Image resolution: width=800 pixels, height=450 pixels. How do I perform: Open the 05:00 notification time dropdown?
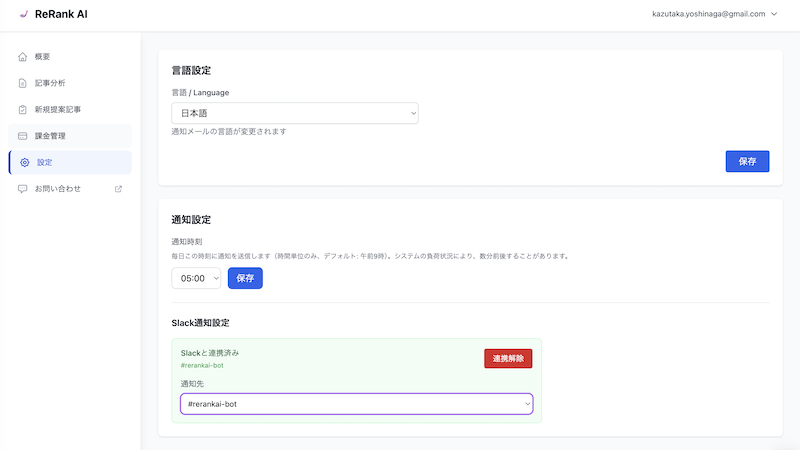(196, 278)
